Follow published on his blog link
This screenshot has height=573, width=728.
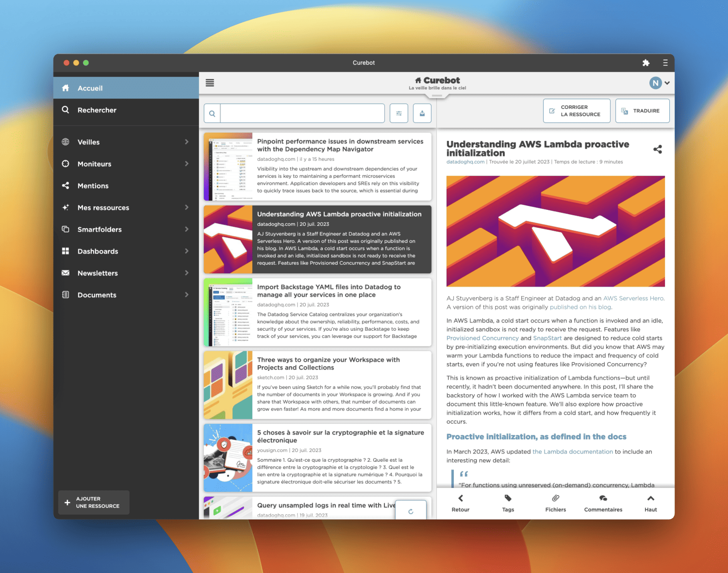pos(580,307)
